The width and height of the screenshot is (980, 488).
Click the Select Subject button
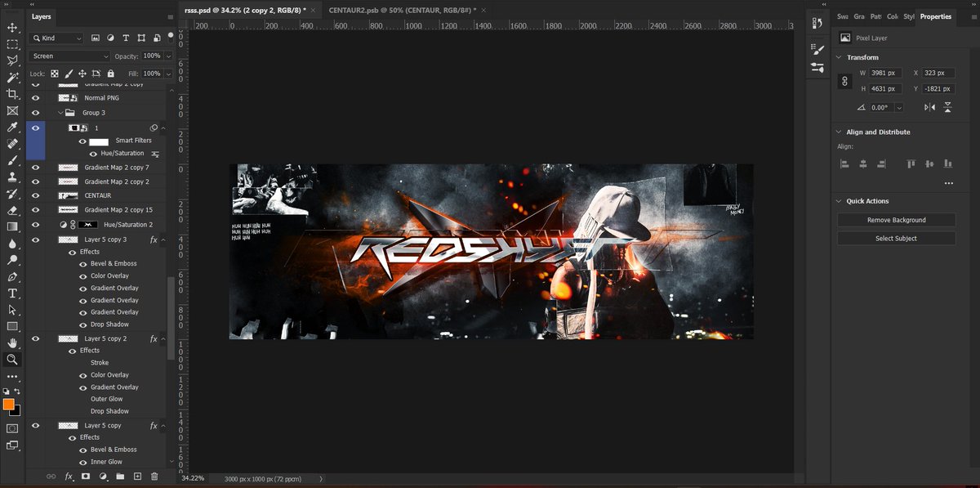click(896, 239)
